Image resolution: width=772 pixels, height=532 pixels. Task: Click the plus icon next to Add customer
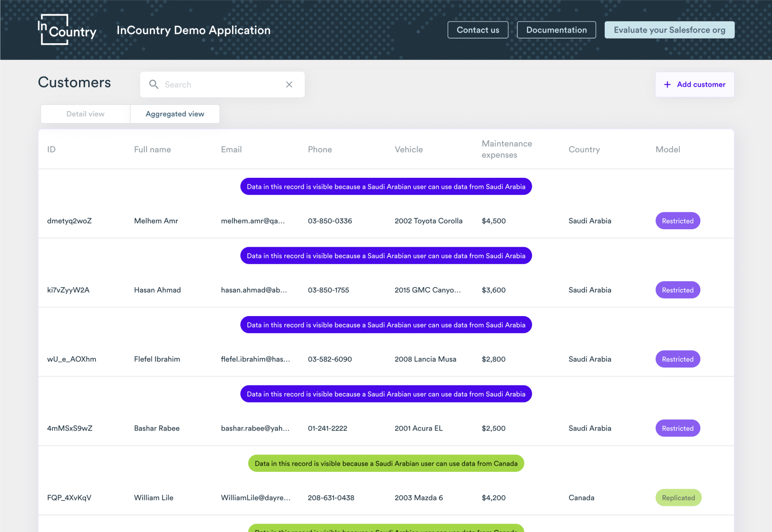667,85
